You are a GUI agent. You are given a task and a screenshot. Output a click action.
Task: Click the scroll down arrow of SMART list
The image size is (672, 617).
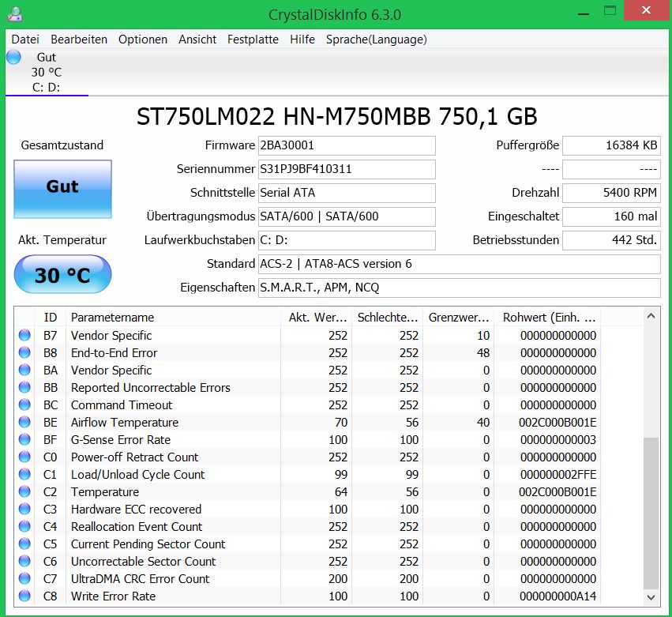651,596
